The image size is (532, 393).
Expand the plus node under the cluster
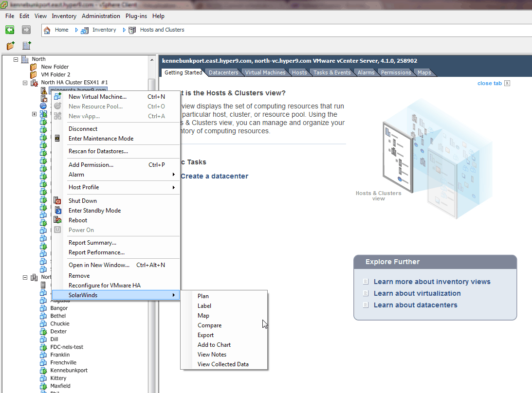(34, 114)
